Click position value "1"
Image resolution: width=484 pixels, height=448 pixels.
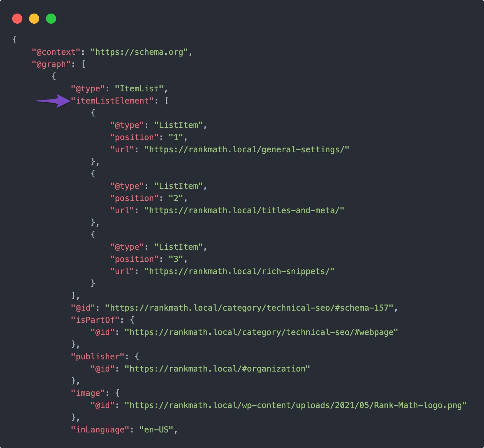[176, 137]
